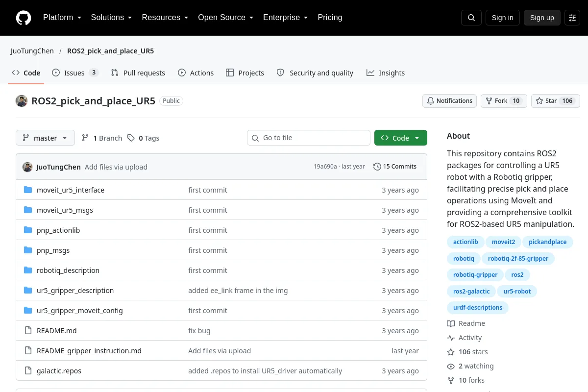Open the Enterprise dropdown
This screenshot has width=588, height=392.
[285, 18]
